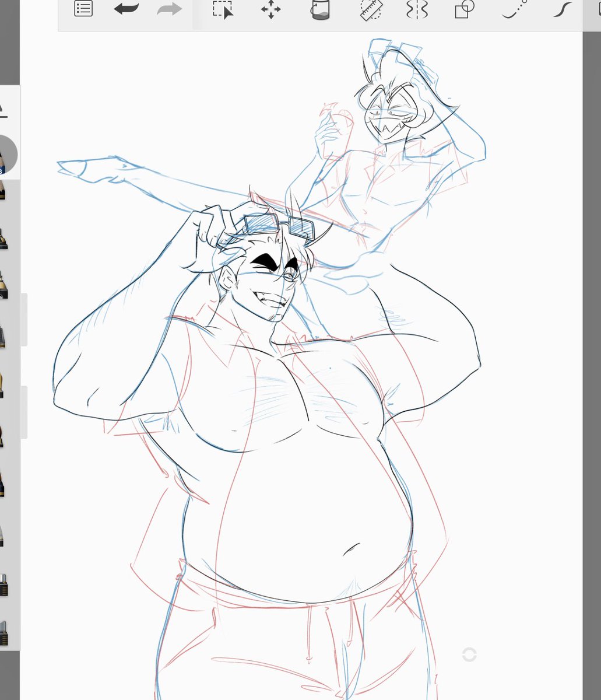Open the main menu list icon
Viewport: 601px width, 700px height.
click(x=83, y=9)
